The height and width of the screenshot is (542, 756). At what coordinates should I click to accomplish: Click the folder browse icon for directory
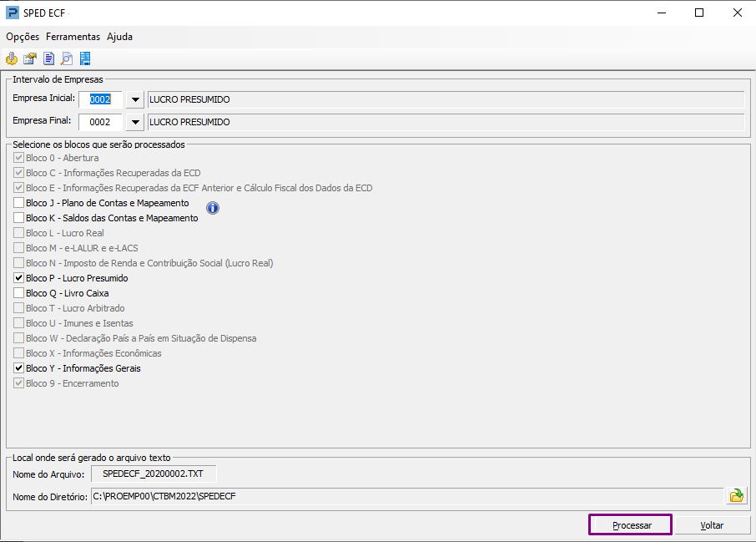coord(737,496)
